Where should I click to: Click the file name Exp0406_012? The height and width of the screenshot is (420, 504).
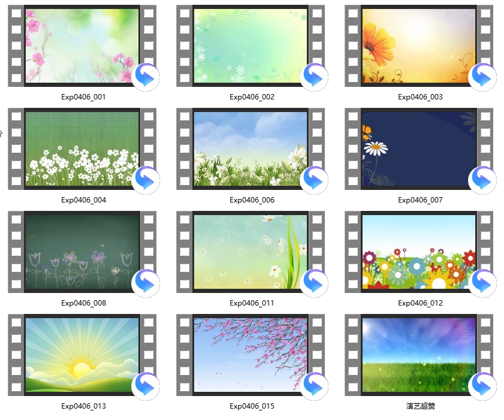pyautogui.click(x=421, y=303)
